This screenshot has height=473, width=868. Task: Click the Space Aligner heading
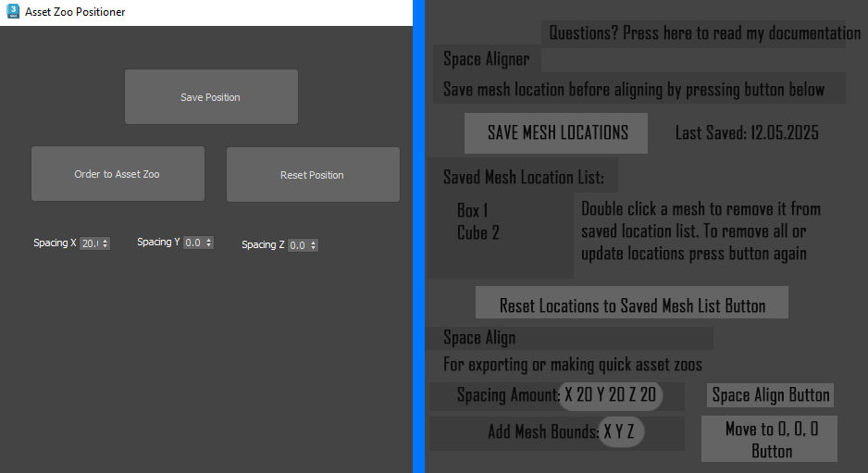pos(487,59)
